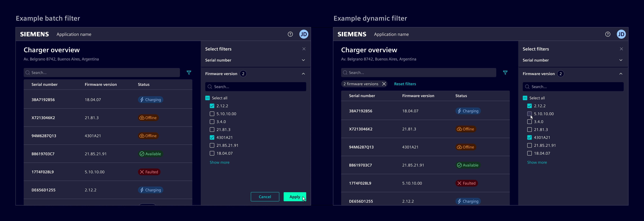Click firmware Search field in dynamic filter panel
The height and width of the screenshot is (221, 644).
click(573, 87)
